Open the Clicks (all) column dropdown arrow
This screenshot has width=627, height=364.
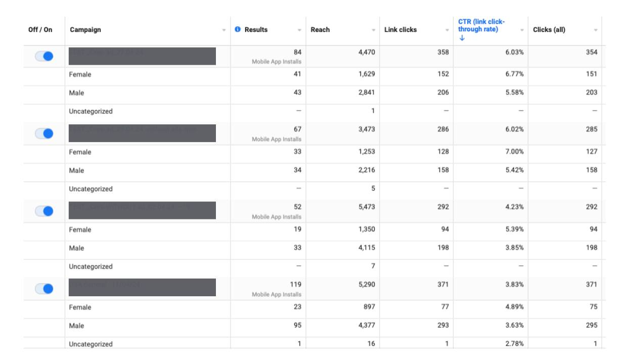pos(595,30)
